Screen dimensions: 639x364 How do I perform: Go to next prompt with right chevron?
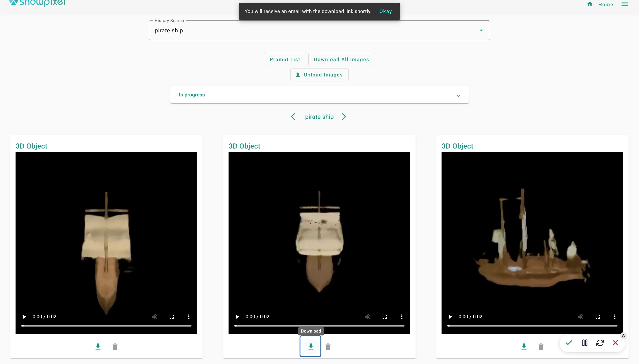(344, 117)
